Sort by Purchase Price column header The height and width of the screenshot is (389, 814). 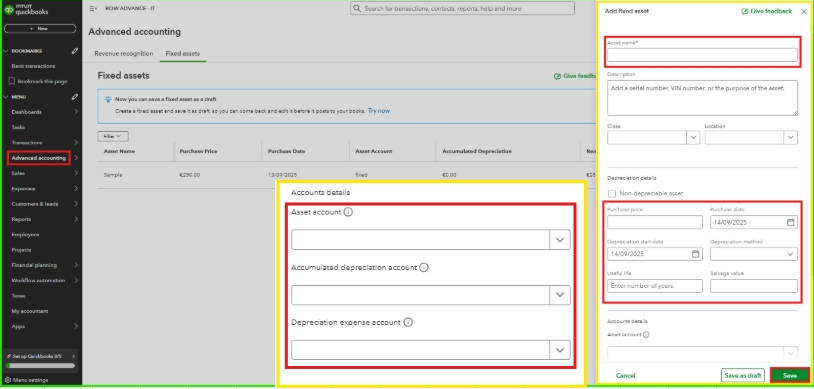tap(198, 151)
